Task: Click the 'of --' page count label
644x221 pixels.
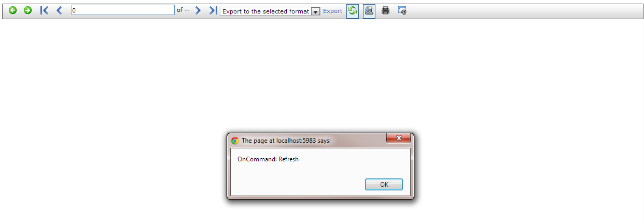Action: (x=184, y=10)
